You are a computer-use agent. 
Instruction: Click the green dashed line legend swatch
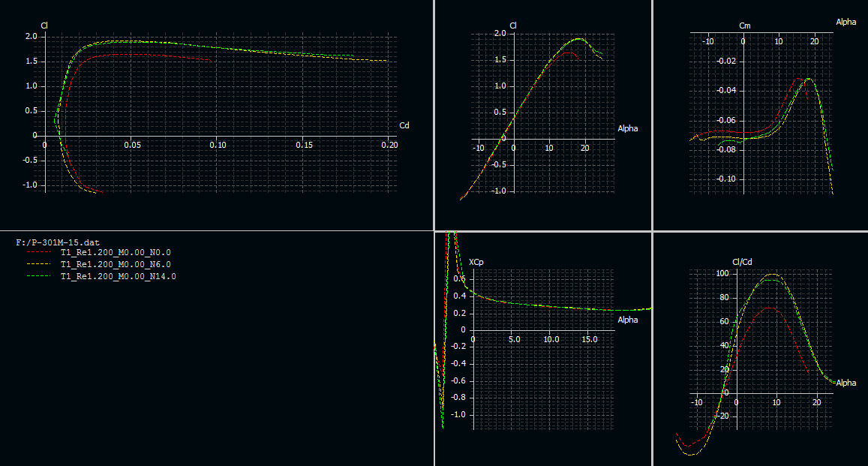tap(37, 277)
